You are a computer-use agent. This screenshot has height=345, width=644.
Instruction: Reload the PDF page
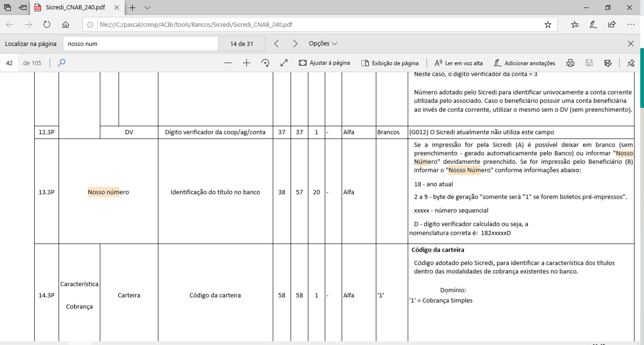click(47, 25)
